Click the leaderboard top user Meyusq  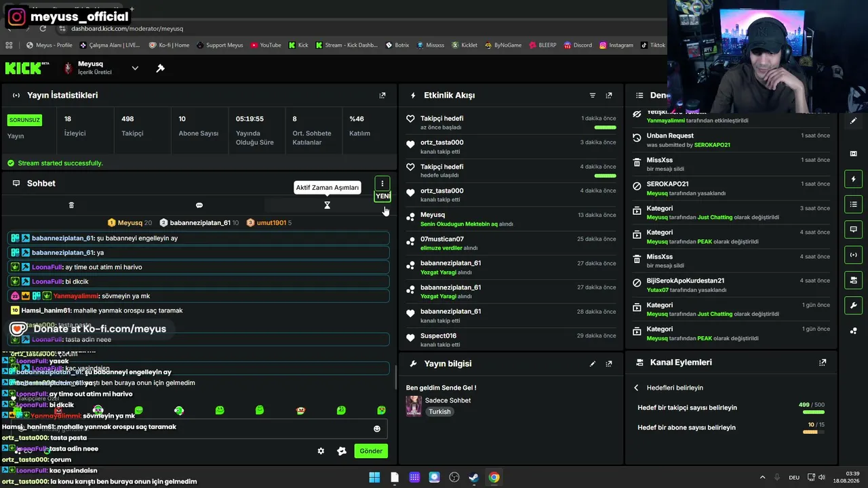point(130,223)
